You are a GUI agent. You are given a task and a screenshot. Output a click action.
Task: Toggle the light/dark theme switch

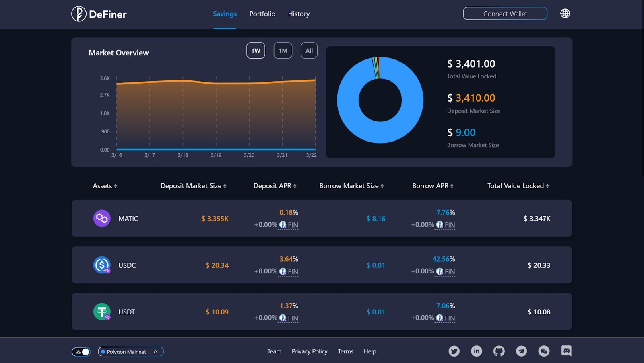click(x=81, y=352)
